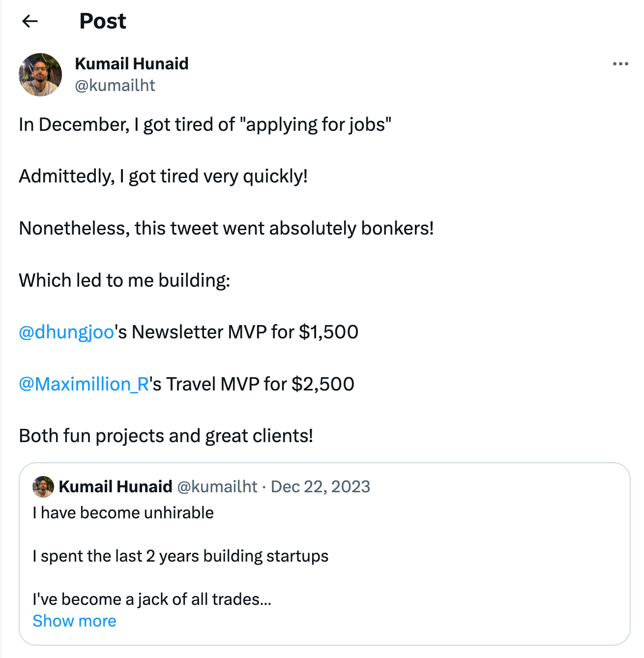Click "Both fun projects and great clients" text

166,436
